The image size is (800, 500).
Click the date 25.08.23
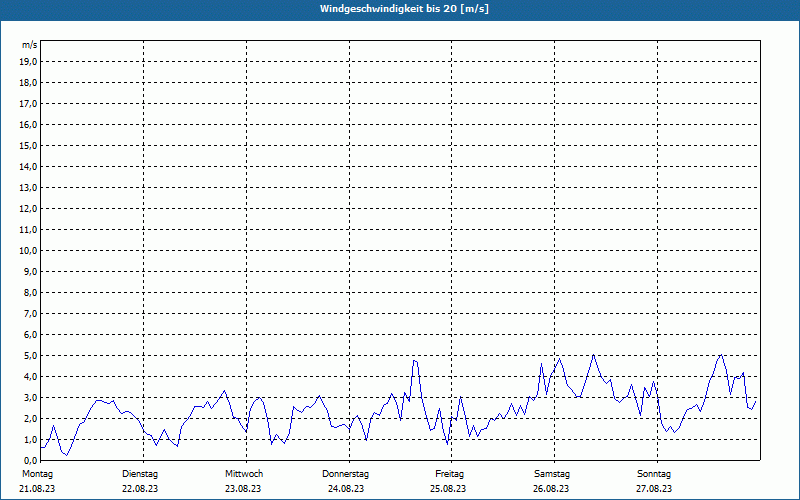[x=448, y=489]
